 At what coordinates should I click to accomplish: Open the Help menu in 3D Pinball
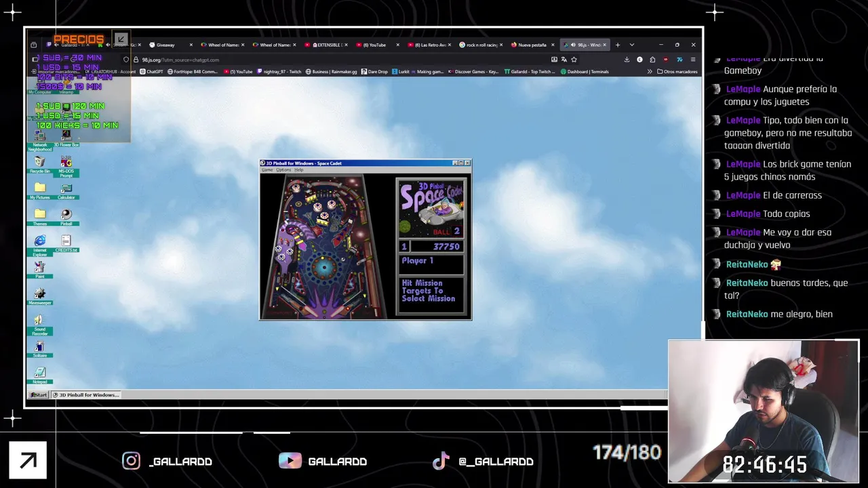pyautogui.click(x=299, y=169)
